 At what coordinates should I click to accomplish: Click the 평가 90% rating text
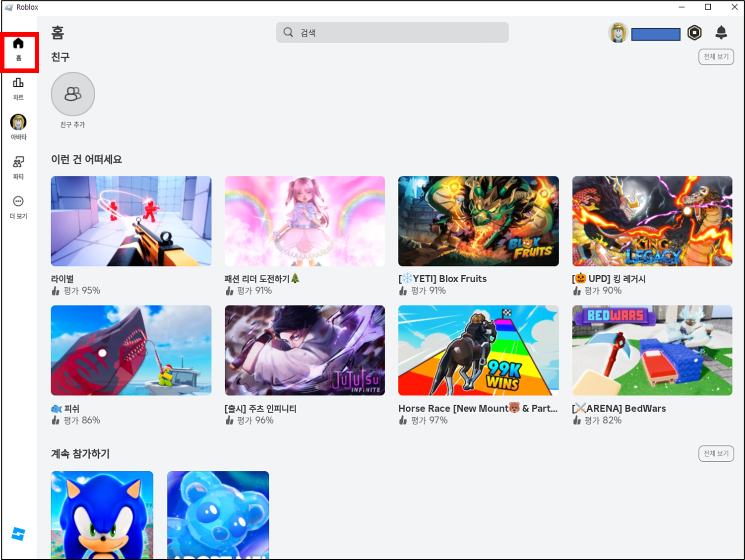click(x=603, y=291)
